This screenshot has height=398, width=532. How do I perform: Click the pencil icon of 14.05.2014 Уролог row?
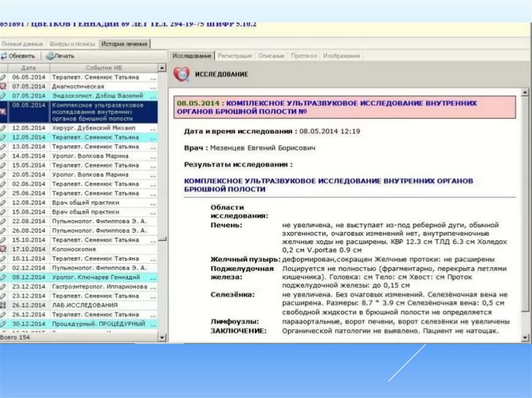click(3, 156)
